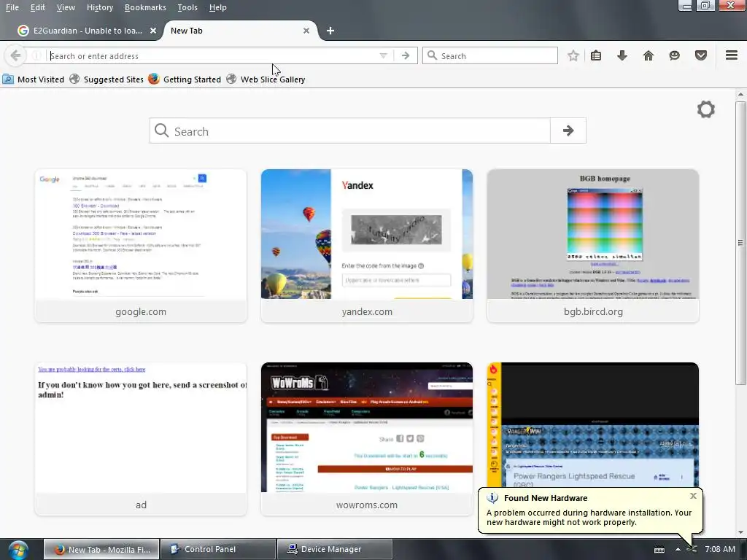Viewport: 747px width, 560px height.
Task: Click the on-screen keyboard tray icon
Action: point(659,550)
